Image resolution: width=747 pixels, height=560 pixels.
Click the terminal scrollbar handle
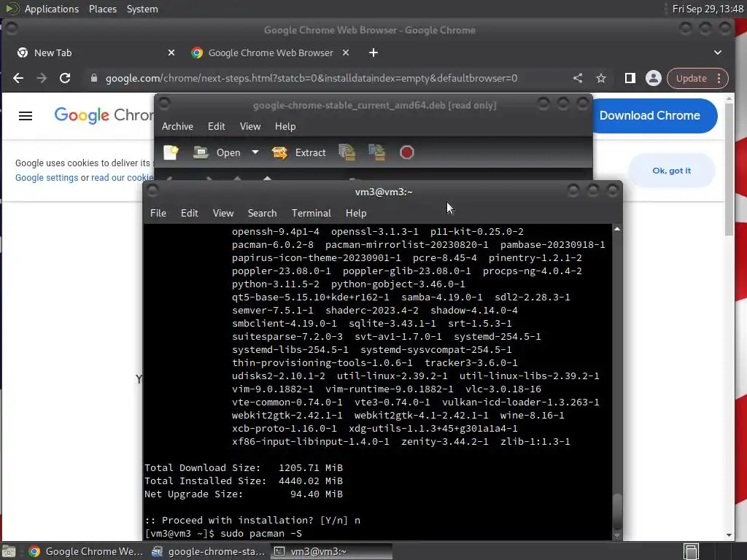point(617,511)
